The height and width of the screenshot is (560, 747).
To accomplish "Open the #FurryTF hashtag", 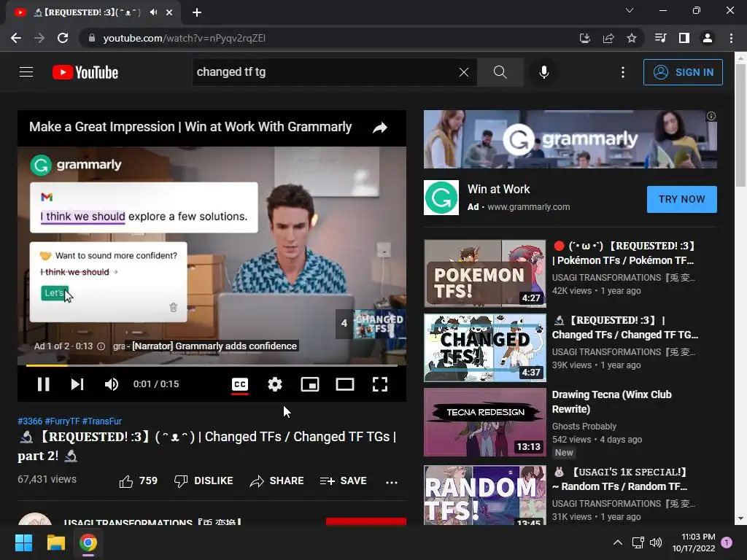I will coord(62,421).
